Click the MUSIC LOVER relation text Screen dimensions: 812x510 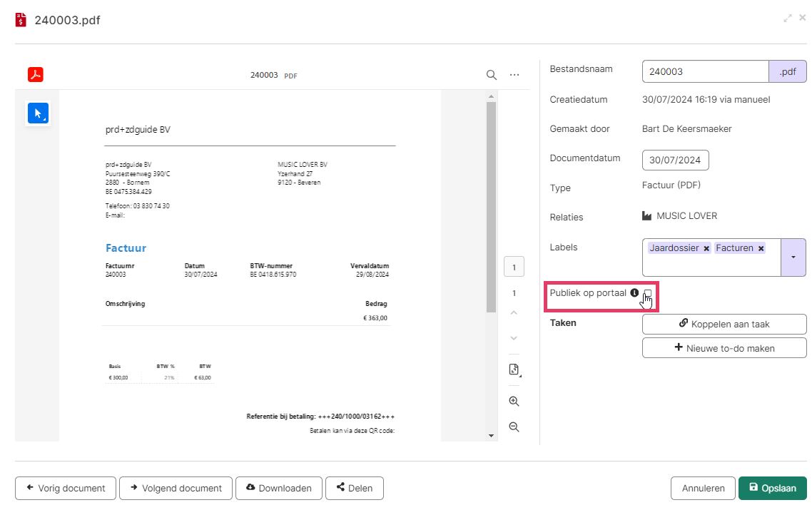[686, 216]
